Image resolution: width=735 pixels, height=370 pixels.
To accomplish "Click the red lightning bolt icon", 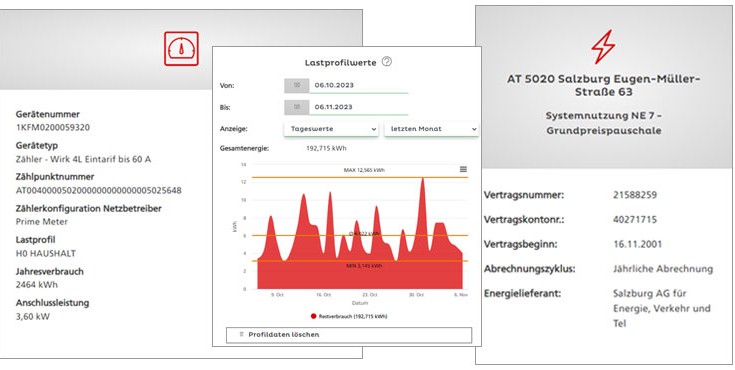I will 603,47.
